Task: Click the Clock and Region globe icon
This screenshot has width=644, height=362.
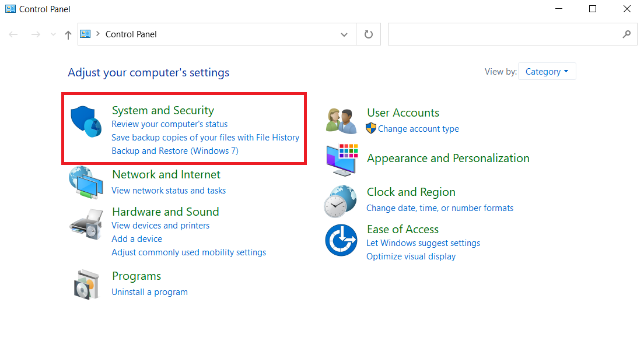Action: [x=341, y=200]
